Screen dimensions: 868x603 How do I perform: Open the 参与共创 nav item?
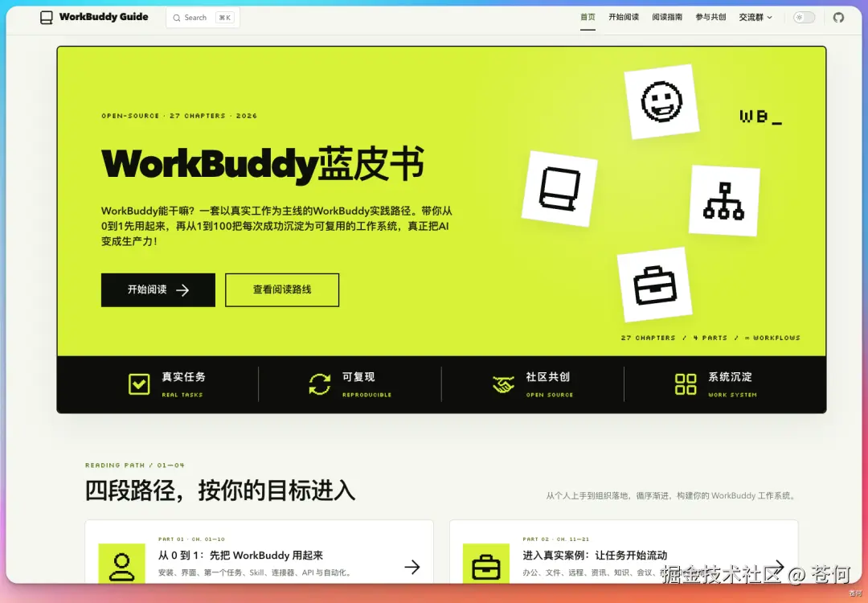(x=710, y=17)
